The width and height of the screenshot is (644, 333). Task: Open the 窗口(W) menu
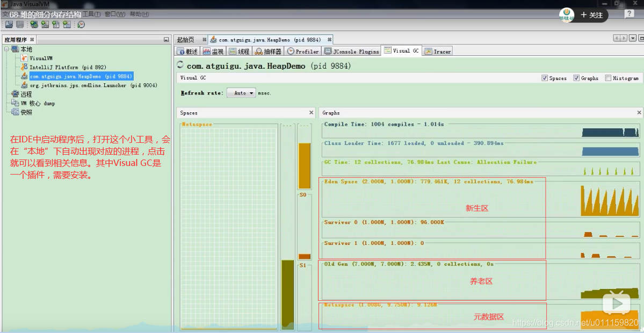115,14
